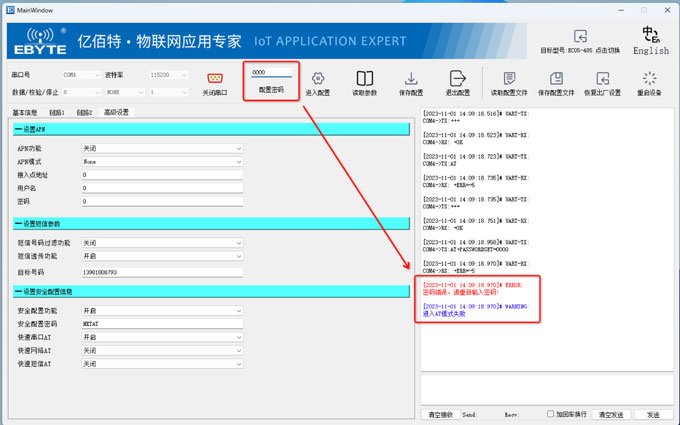Click the 关闭串口 serial port icon

coord(214,78)
